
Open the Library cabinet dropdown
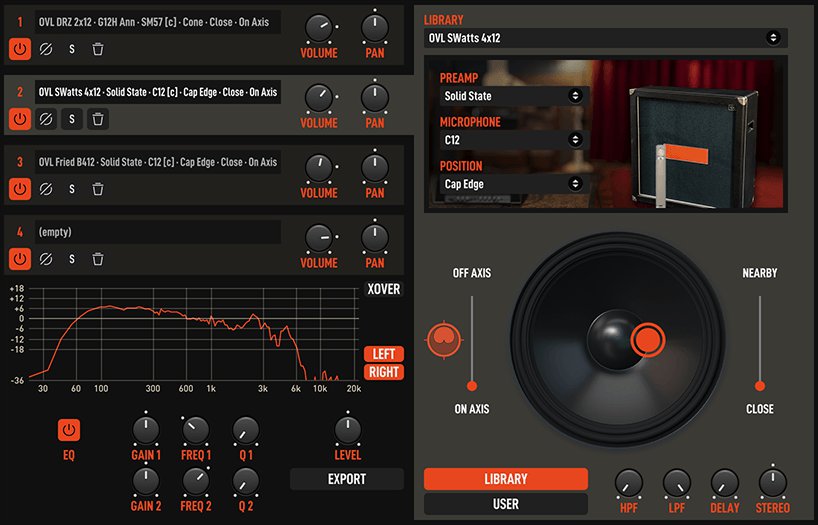click(605, 38)
